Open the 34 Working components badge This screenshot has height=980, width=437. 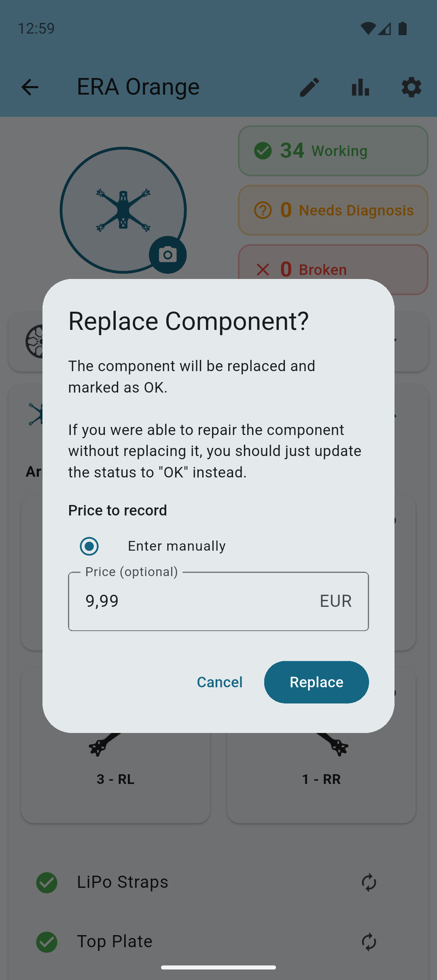coord(333,151)
